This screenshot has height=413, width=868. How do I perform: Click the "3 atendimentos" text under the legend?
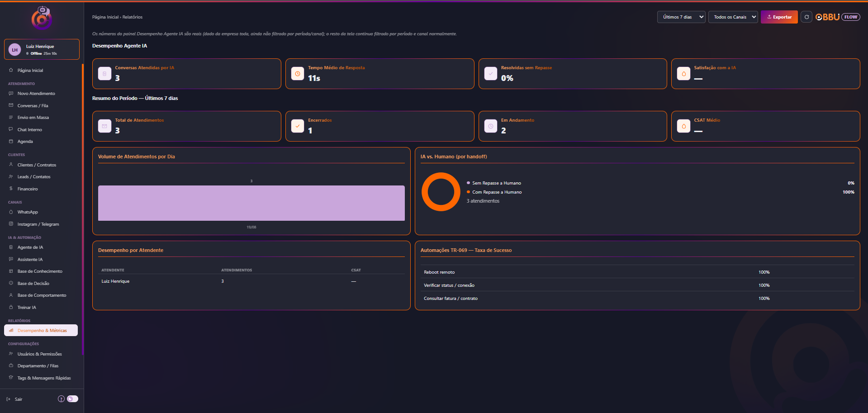pyautogui.click(x=483, y=201)
